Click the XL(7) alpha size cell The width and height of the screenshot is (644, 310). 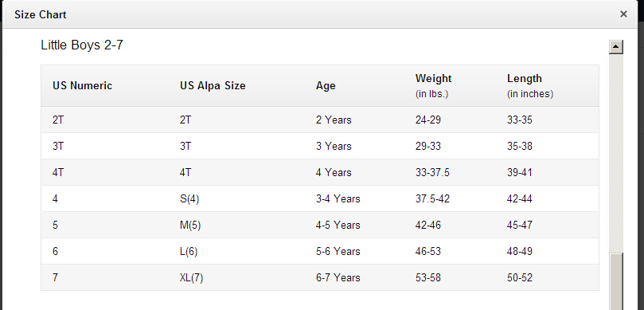pos(191,278)
